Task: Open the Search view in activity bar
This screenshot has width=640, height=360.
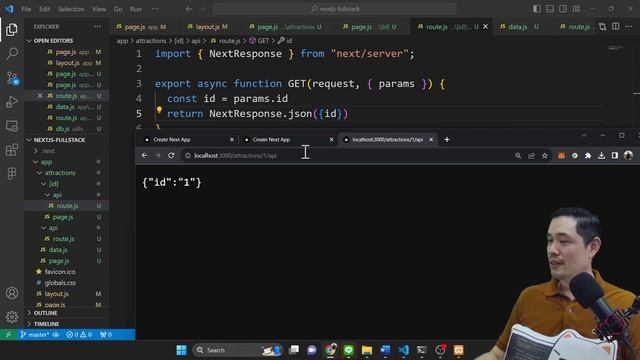Action: (12, 53)
